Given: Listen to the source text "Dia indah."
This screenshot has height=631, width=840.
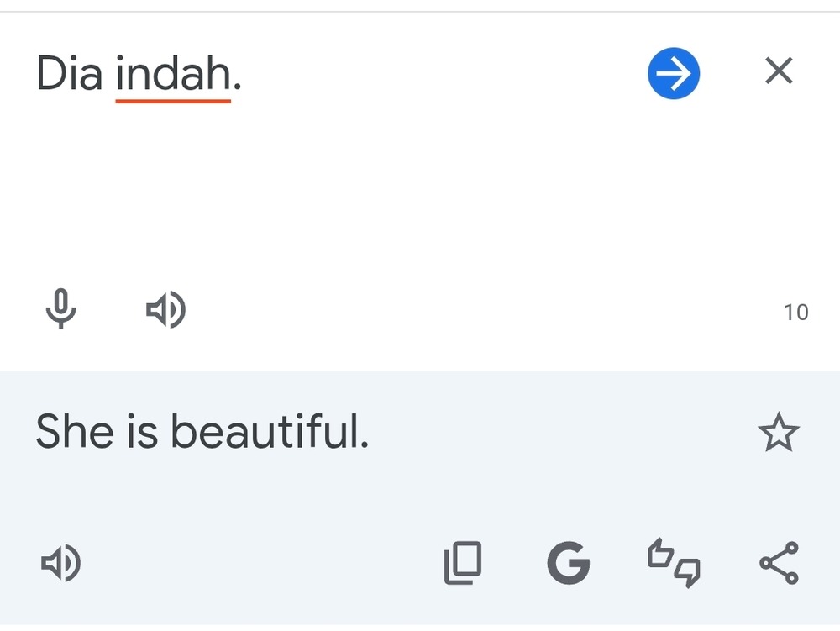Looking at the screenshot, I should pos(165,310).
